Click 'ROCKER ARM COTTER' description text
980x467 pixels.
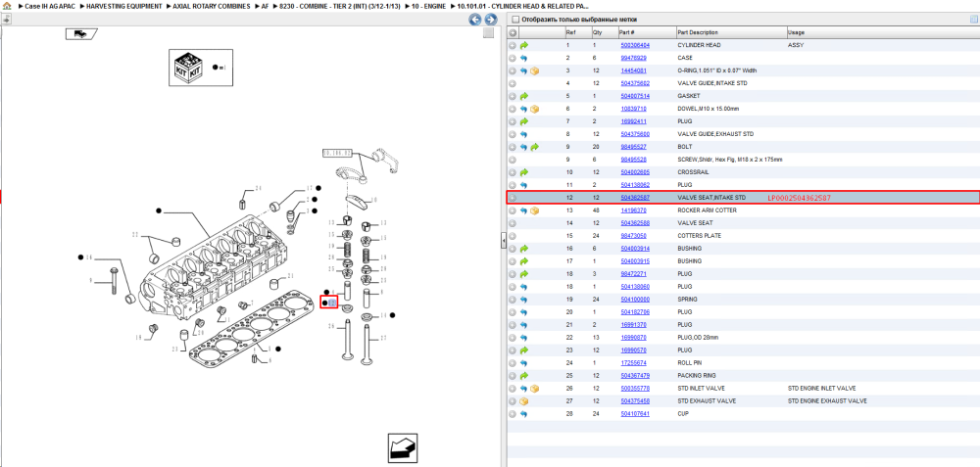[x=707, y=210]
